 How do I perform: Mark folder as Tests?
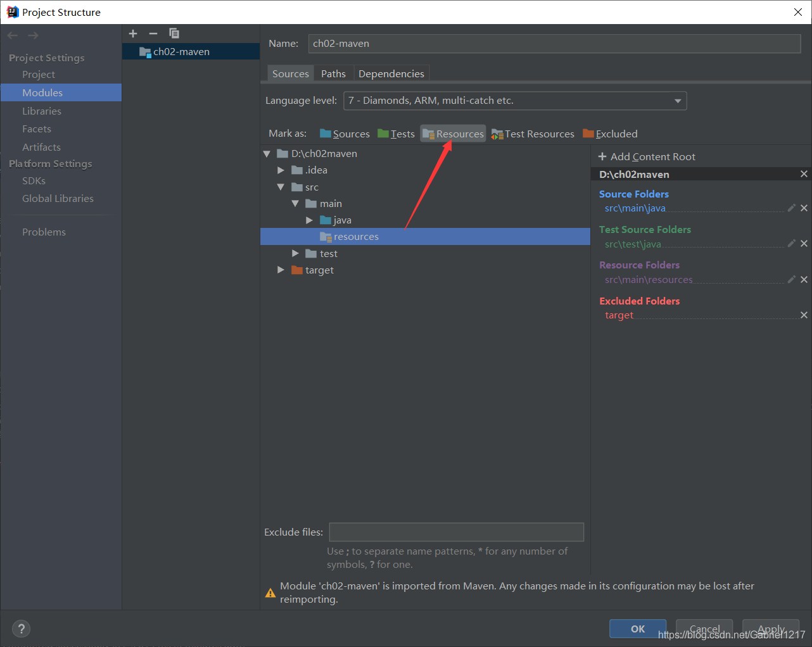(396, 134)
